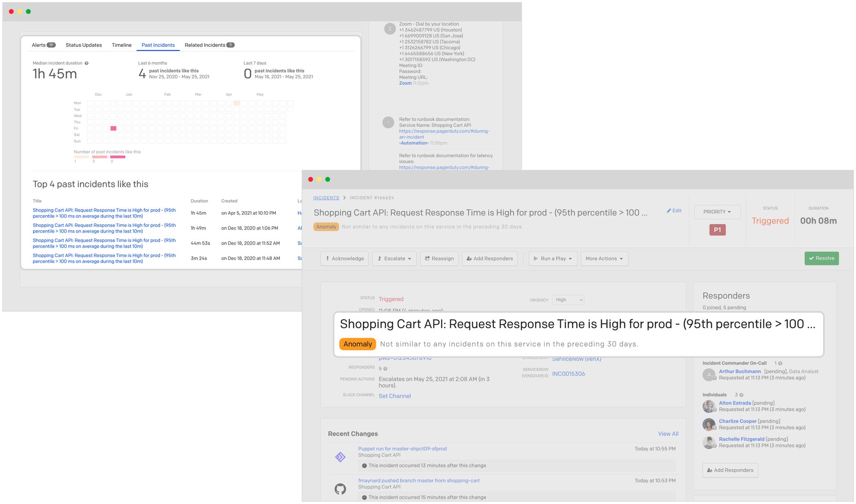
Task: Click the INCIDENTS breadcrumb link
Action: point(326,198)
